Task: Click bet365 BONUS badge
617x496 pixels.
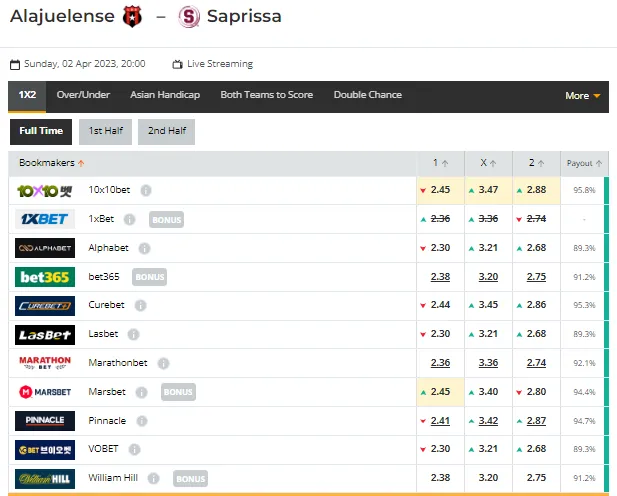Action: (x=150, y=277)
